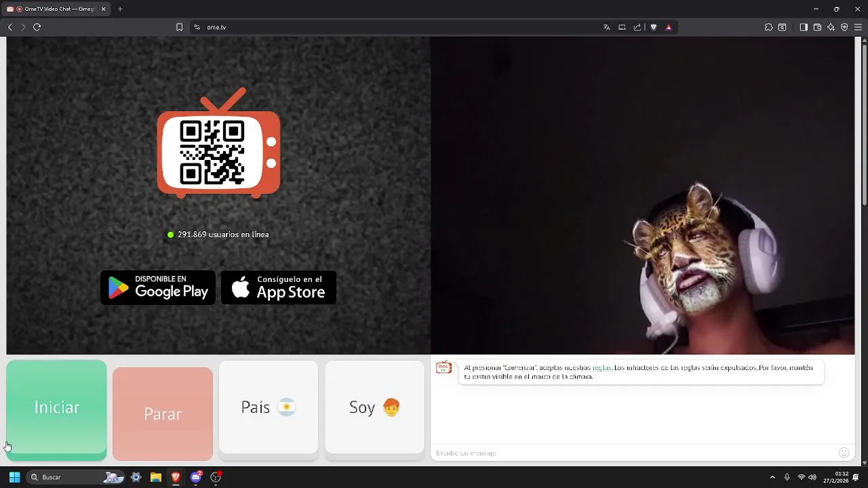Click the cast/screen icon in address bar
This screenshot has height=488, width=868.
pyautogui.click(x=622, y=27)
